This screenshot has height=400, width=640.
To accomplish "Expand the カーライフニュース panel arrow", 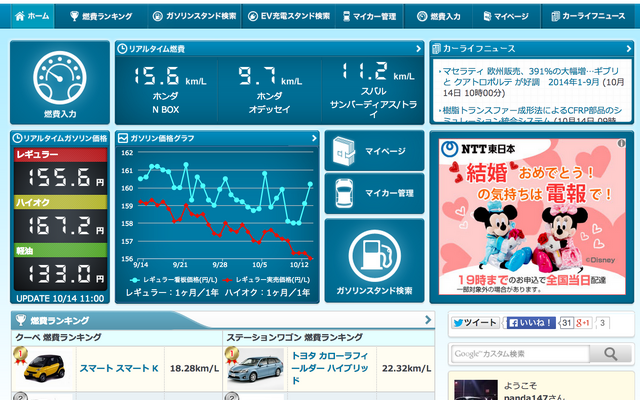I will [x=629, y=49].
